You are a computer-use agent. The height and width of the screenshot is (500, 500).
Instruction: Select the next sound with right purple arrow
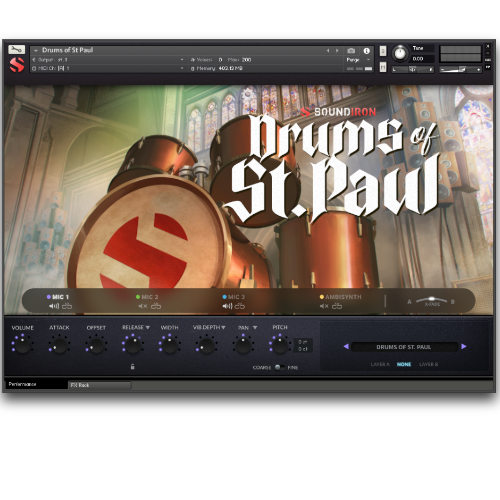pyautogui.click(x=464, y=347)
